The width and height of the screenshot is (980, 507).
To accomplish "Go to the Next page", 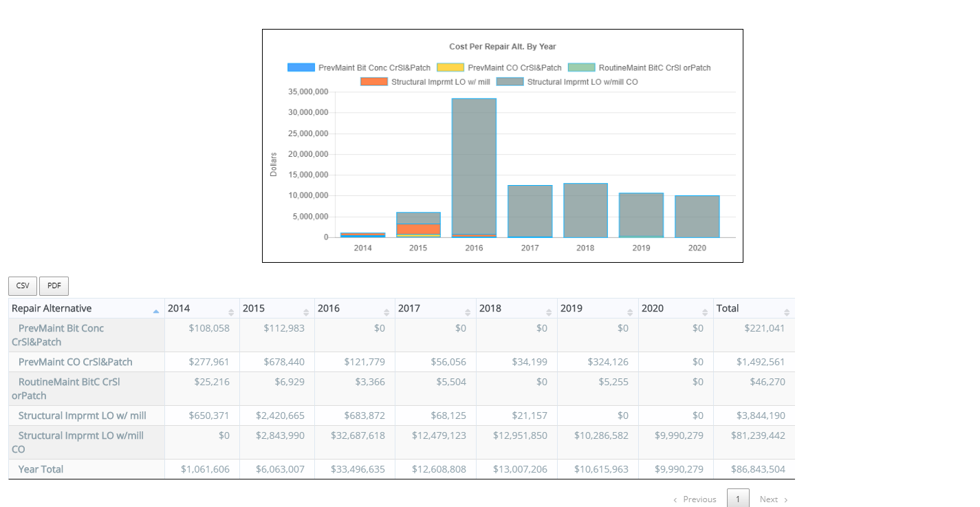I will pos(773,499).
